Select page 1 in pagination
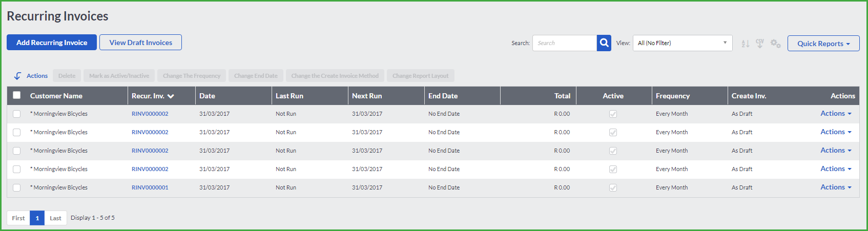The width and height of the screenshot is (868, 231). (x=37, y=218)
